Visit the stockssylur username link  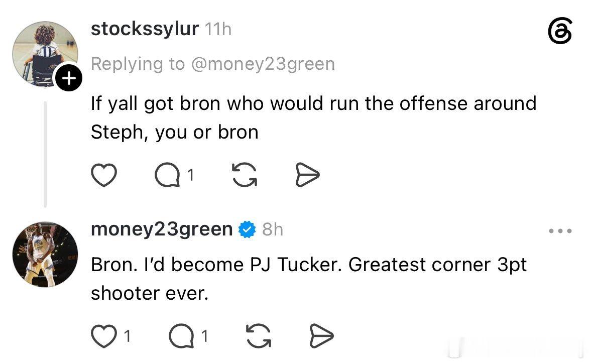(x=145, y=29)
